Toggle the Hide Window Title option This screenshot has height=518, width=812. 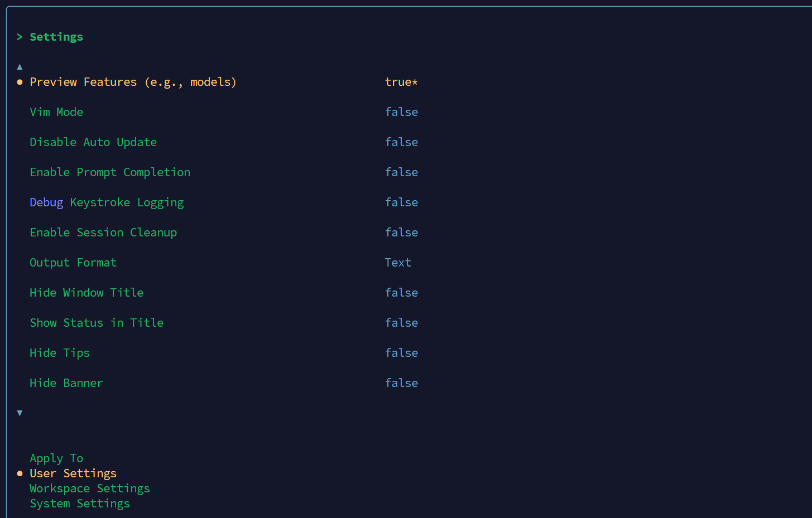click(x=87, y=292)
